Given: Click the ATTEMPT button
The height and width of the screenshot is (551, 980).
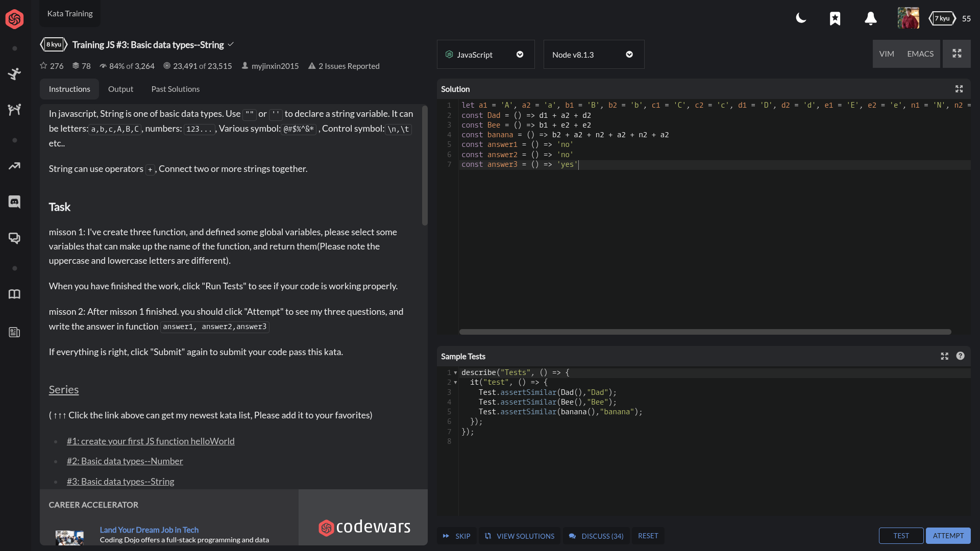Looking at the screenshot, I should point(948,536).
